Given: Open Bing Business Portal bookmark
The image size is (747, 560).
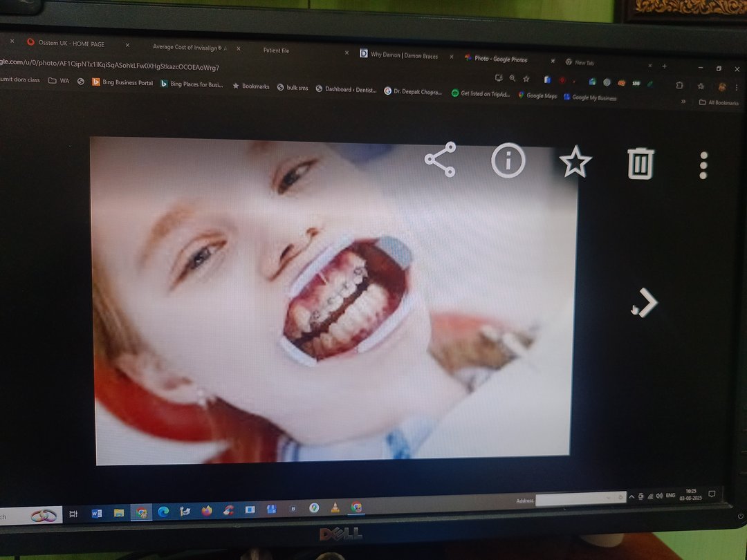Looking at the screenshot, I should point(122,82).
